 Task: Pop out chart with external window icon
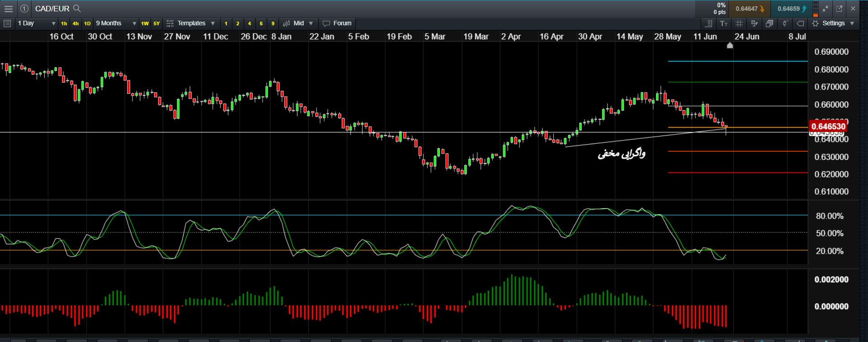click(839, 9)
